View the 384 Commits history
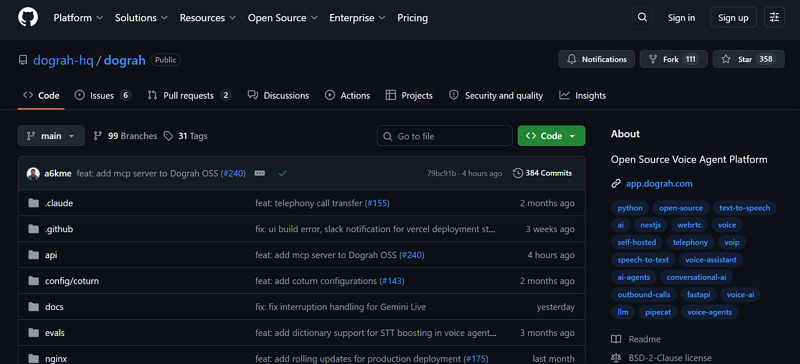 click(x=542, y=173)
